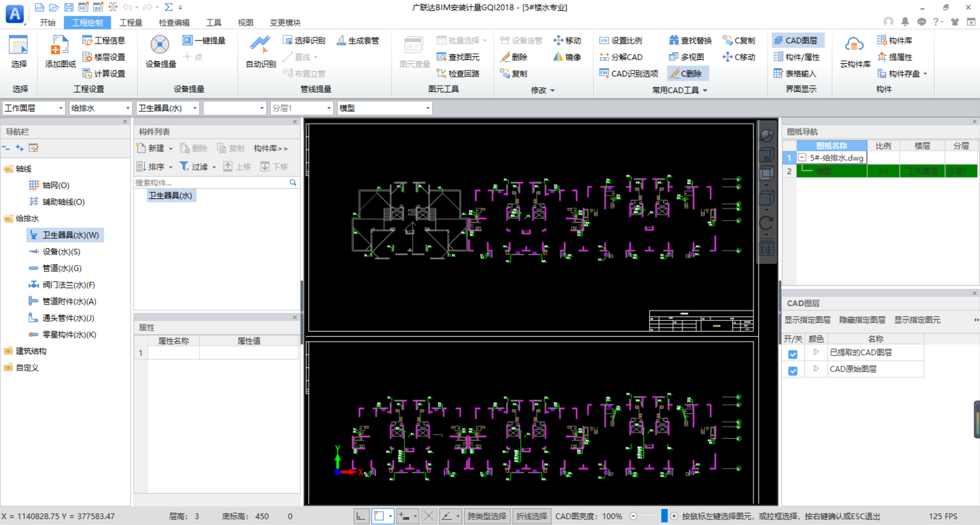This screenshot has height=525, width=980.
Task: Open CAD识别选项 recognition options
Action: [x=629, y=73]
